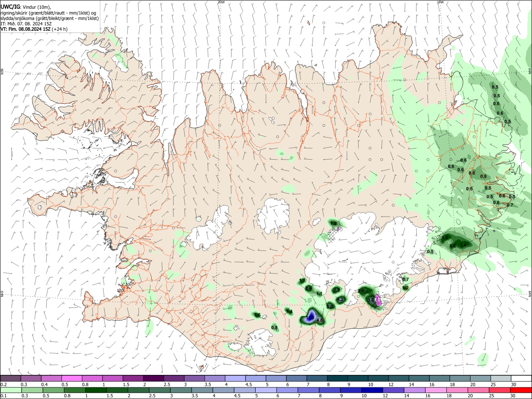Click the '0.2' legend label

click(4, 384)
